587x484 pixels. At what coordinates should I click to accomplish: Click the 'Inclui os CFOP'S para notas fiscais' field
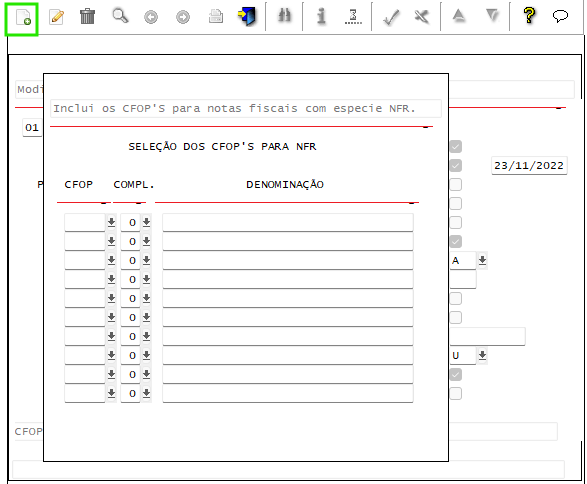[246, 109]
